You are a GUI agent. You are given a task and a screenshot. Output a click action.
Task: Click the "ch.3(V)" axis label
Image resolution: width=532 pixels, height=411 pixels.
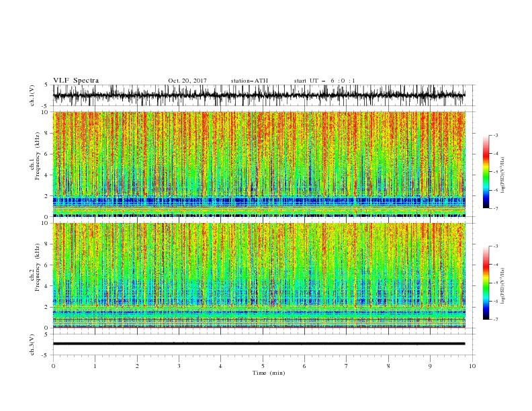coord(32,345)
